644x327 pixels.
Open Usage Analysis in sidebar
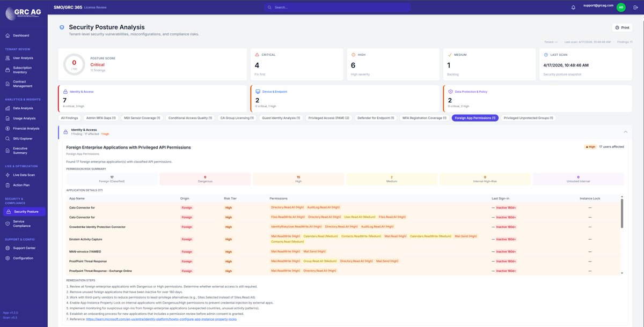point(24,118)
